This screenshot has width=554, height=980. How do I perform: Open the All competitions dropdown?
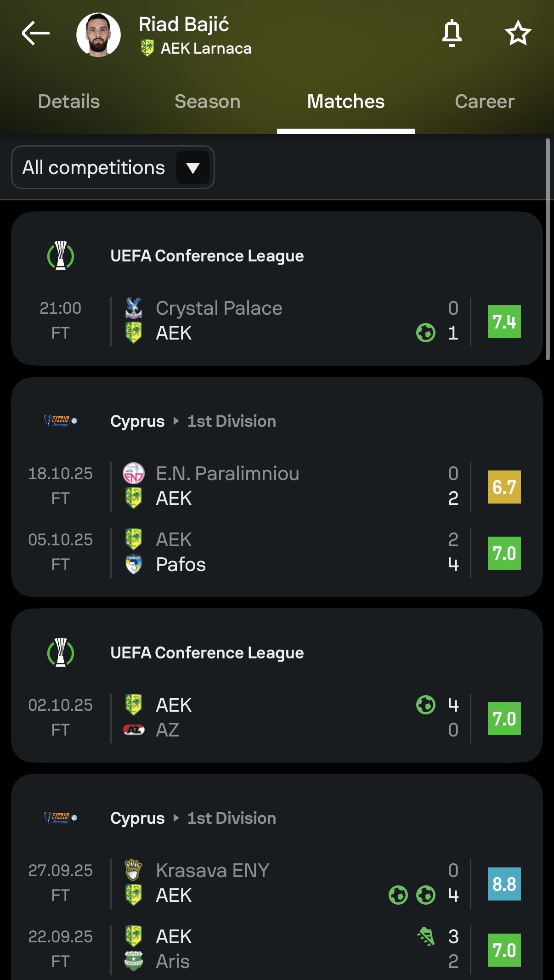(x=94, y=168)
